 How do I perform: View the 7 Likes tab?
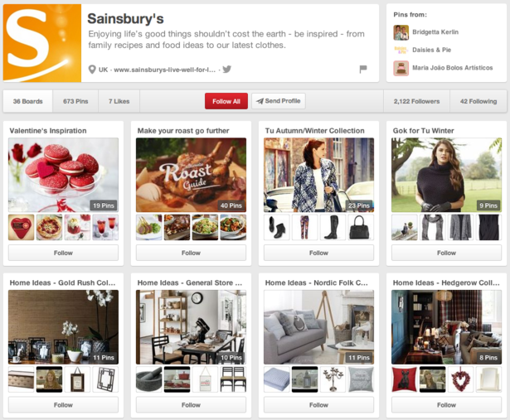click(119, 101)
